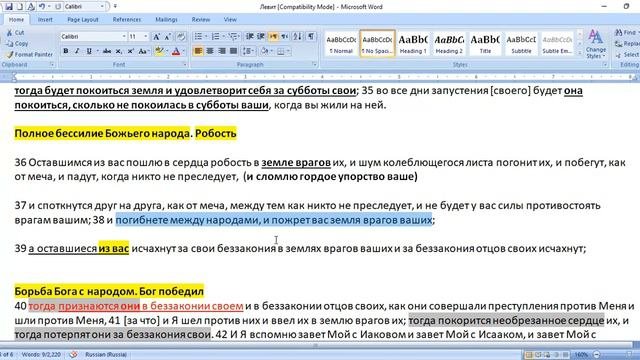The width and height of the screenshot is (640, 360).
Task: Decrease paragraph indent
Action: click(x=249, y=37)
